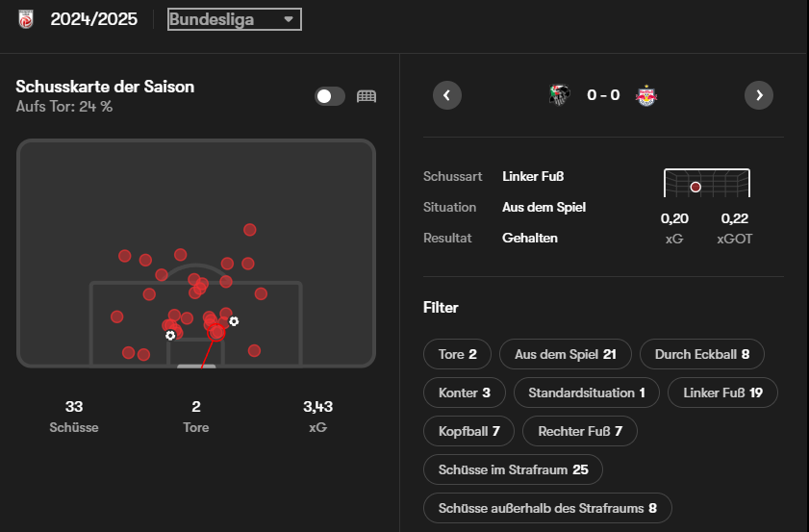Select the Aus dem Spiel 21 filter
The height and width of the screenshot is (532, 809).
tap(565, 354)
